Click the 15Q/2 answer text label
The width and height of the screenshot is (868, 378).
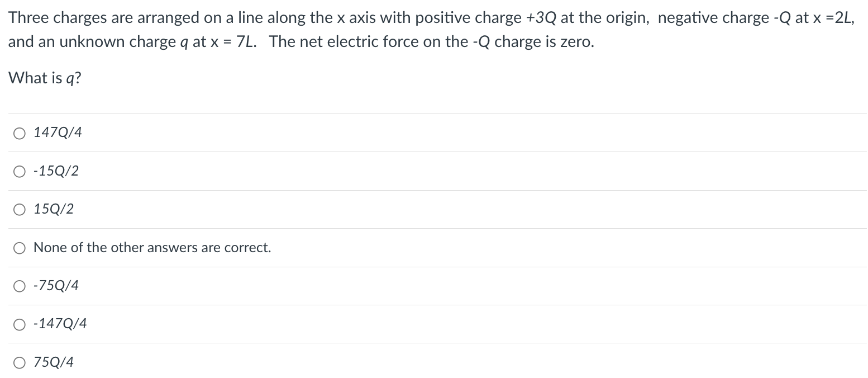click(53, 209)
